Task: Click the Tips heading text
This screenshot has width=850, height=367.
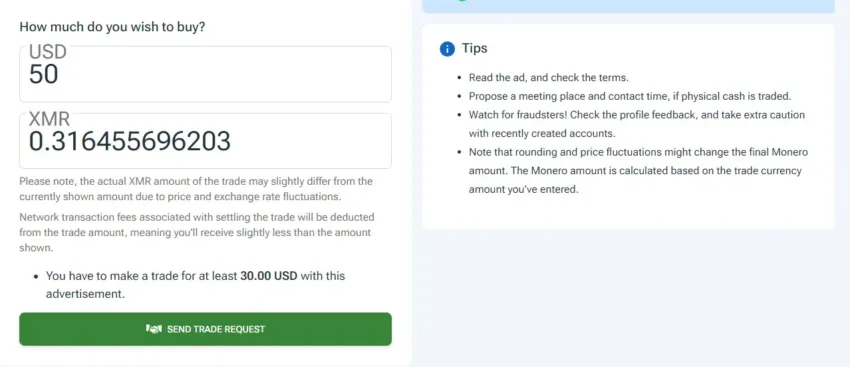Action: pyautogui.click(x=474, y=48)
